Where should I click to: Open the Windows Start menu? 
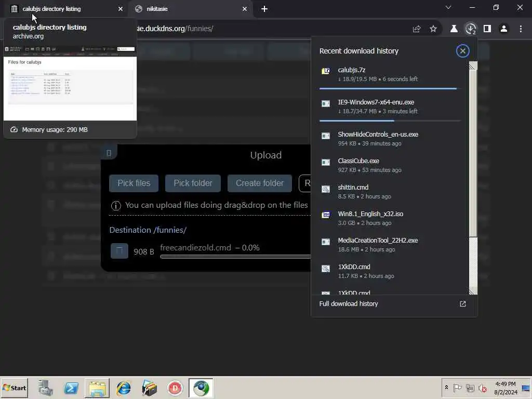click(x=14, y=388)
